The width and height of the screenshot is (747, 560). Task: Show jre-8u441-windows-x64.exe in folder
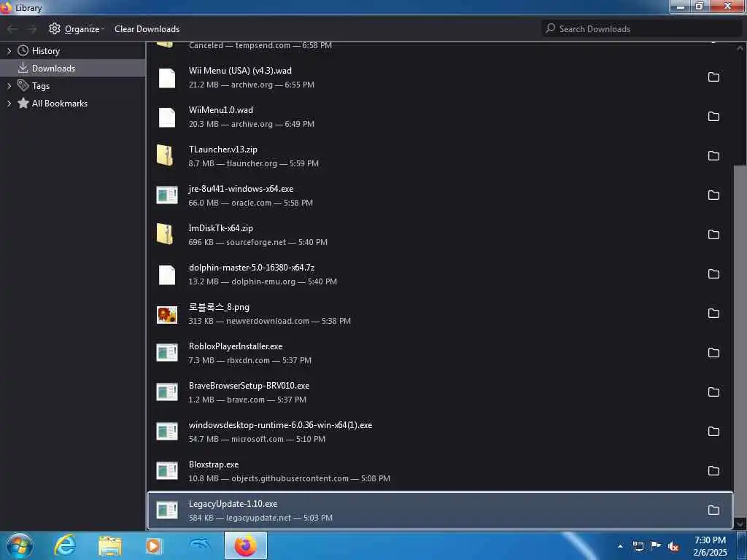point(713,195)
